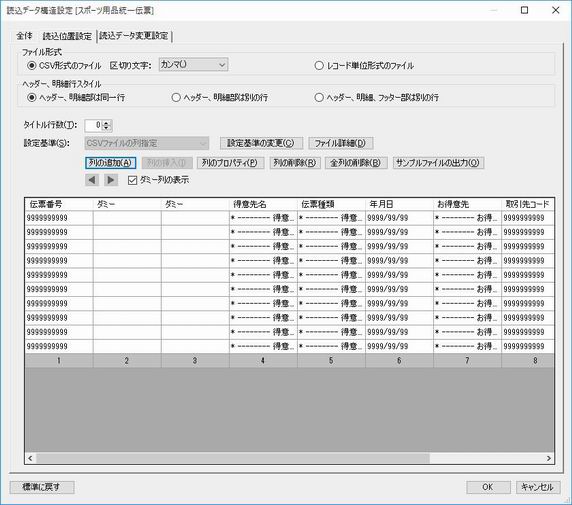Click the 設定基準の変更(C) button
This screenshot has width=572, height=505.
pos(261,143)
